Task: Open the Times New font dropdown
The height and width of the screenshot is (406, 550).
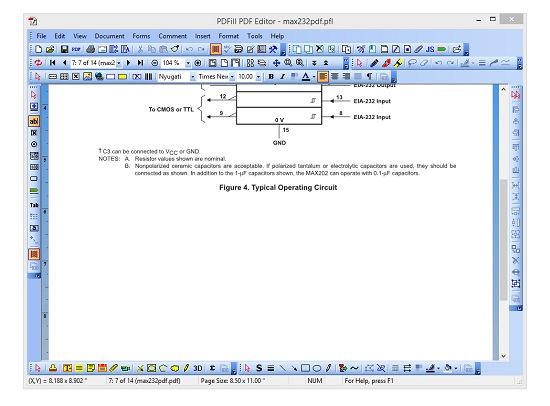Action: pyautogui.click(x=232, y=76)
